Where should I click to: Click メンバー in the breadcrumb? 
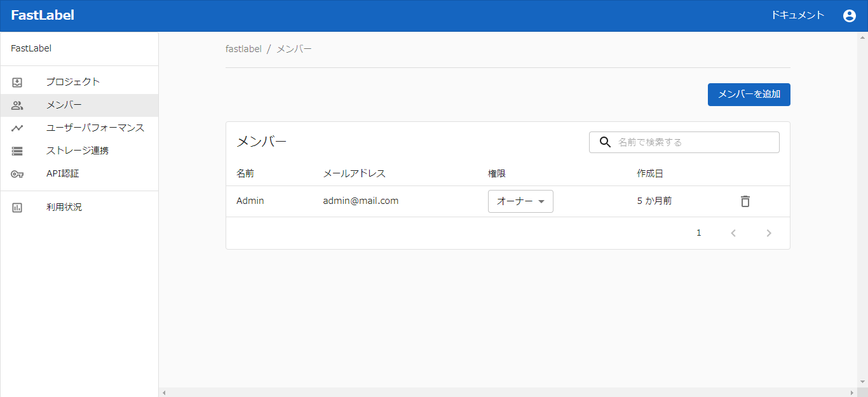[294, 49]
